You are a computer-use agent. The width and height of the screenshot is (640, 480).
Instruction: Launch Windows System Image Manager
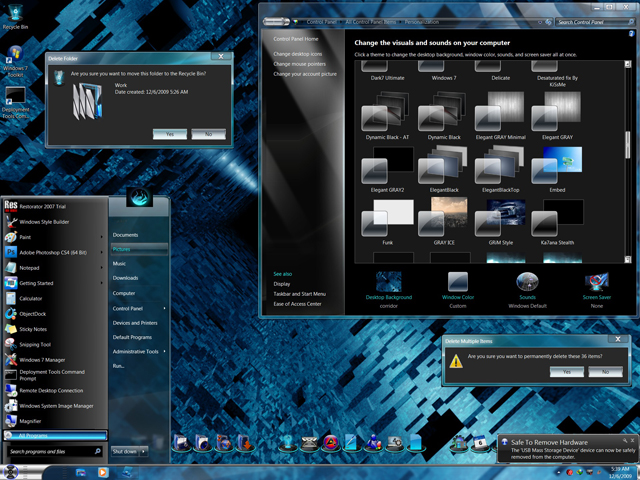coord(55,406)
